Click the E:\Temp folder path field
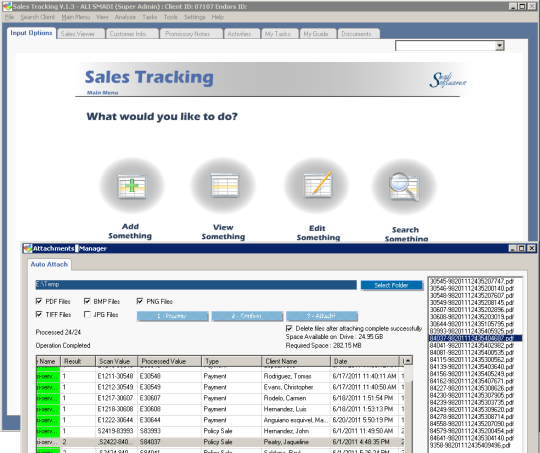 pos(196,285)
